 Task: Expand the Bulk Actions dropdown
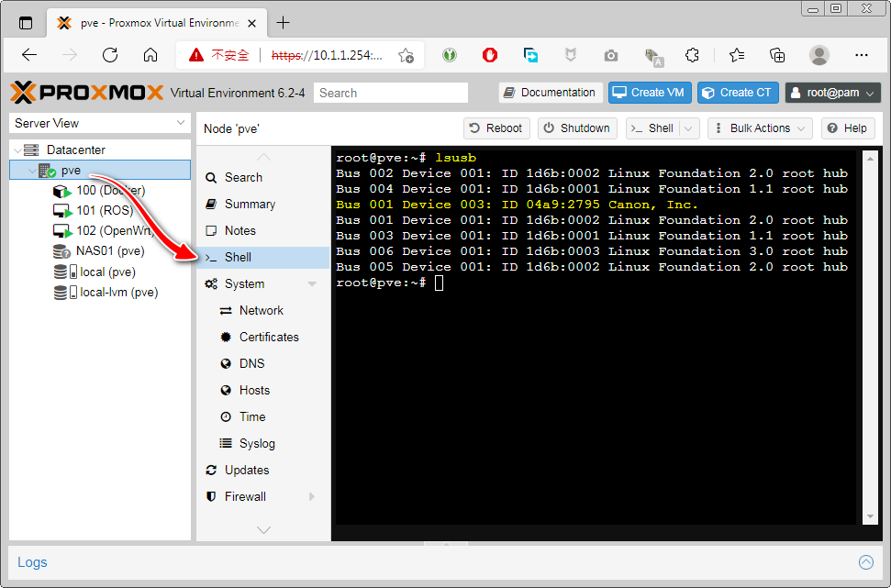[x=760, y=128]
